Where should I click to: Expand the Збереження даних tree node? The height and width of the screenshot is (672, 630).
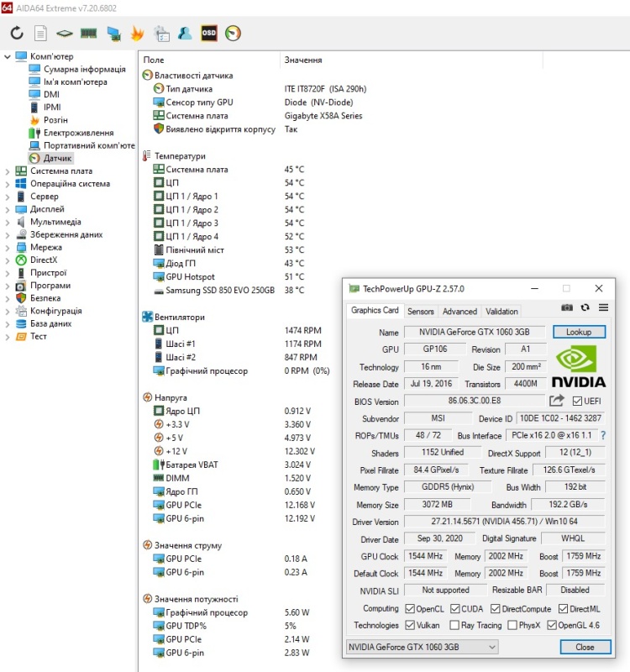[x=7, y=235]
